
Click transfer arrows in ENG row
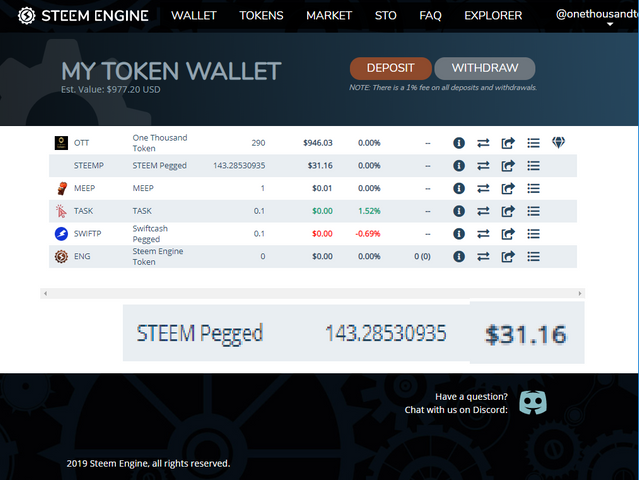(x=483, y=256)
